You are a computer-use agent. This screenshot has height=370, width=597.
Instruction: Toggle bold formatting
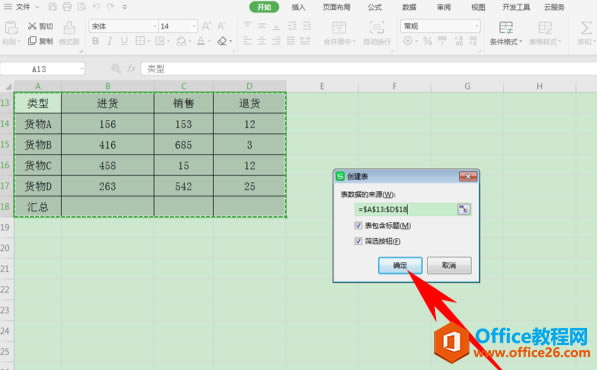pyautogui.click(x=95, y=41)
